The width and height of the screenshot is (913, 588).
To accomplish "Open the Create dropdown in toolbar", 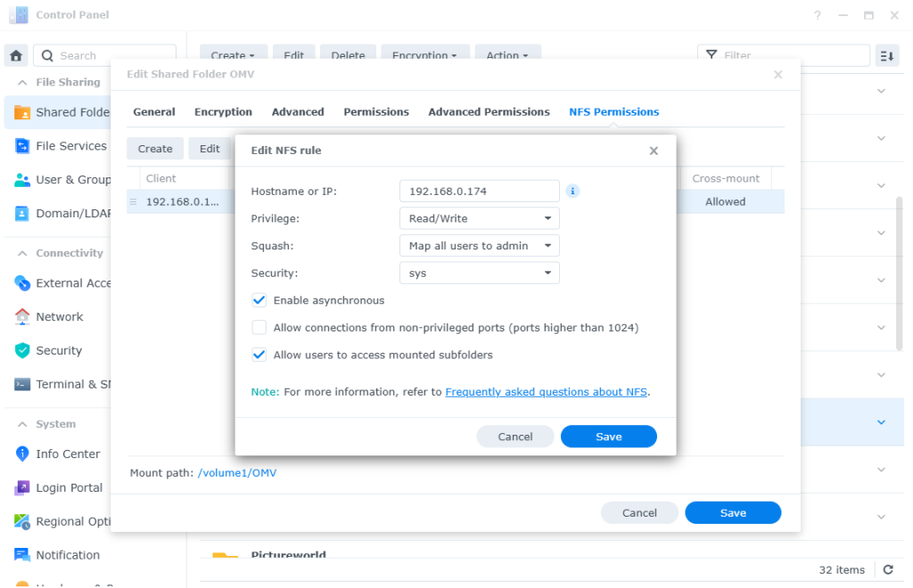I will pyautogui.click(x=233, y=54).
